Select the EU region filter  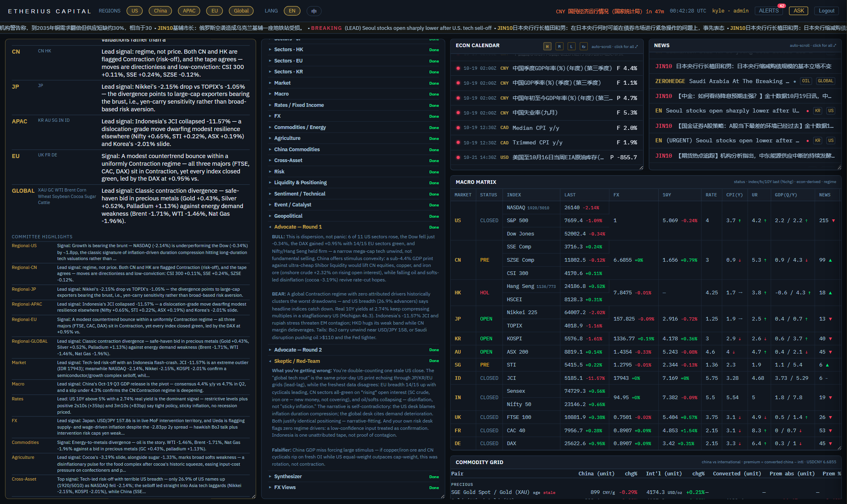215,11
